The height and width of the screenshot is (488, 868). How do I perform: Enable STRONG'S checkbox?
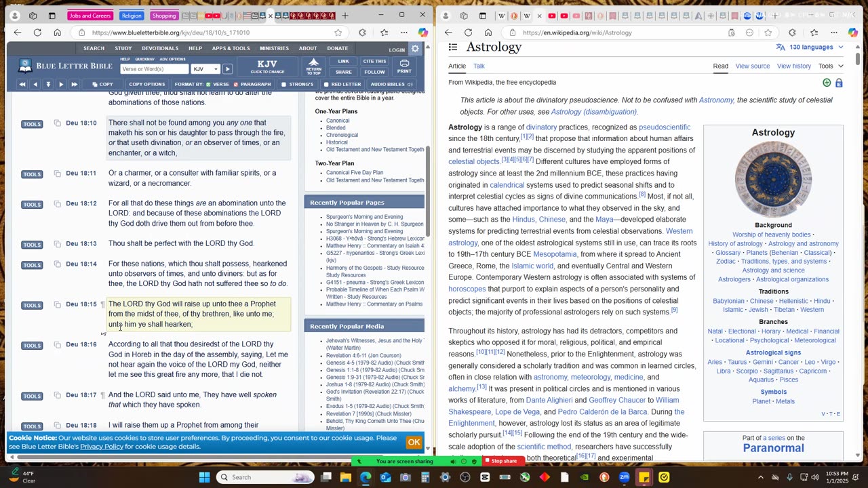(x=283, y=84)
